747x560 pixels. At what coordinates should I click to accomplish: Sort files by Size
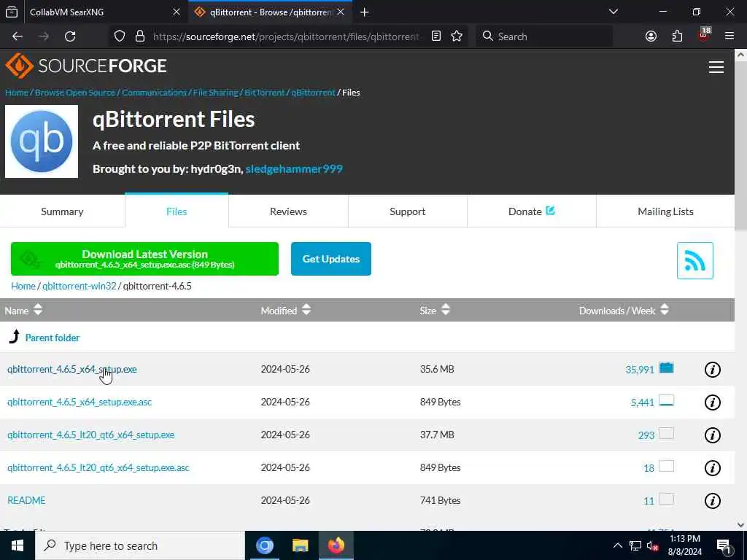[x=435, y=311]
